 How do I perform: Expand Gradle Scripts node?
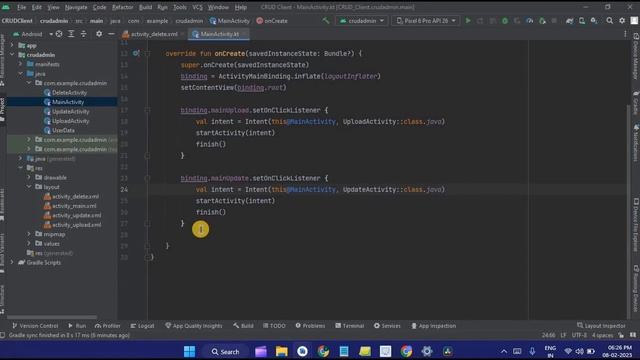[x=12, y=262]
